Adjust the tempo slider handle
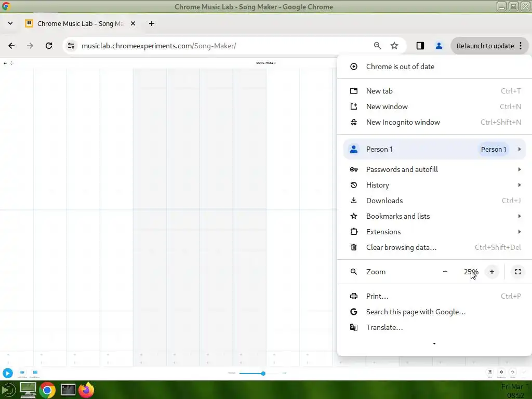Viewport: 532px width, 399px height. [x=263, y=373]
